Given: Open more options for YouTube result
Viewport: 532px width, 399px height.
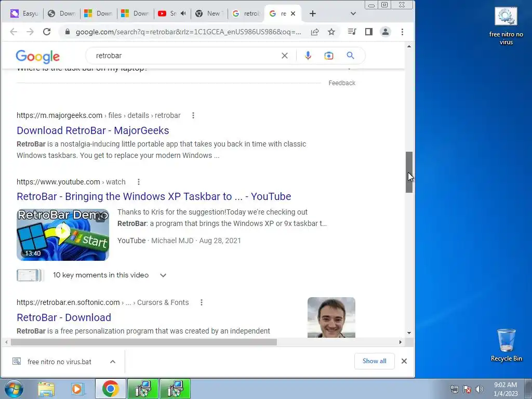Looking at the screenshot, I should [138, 182].
